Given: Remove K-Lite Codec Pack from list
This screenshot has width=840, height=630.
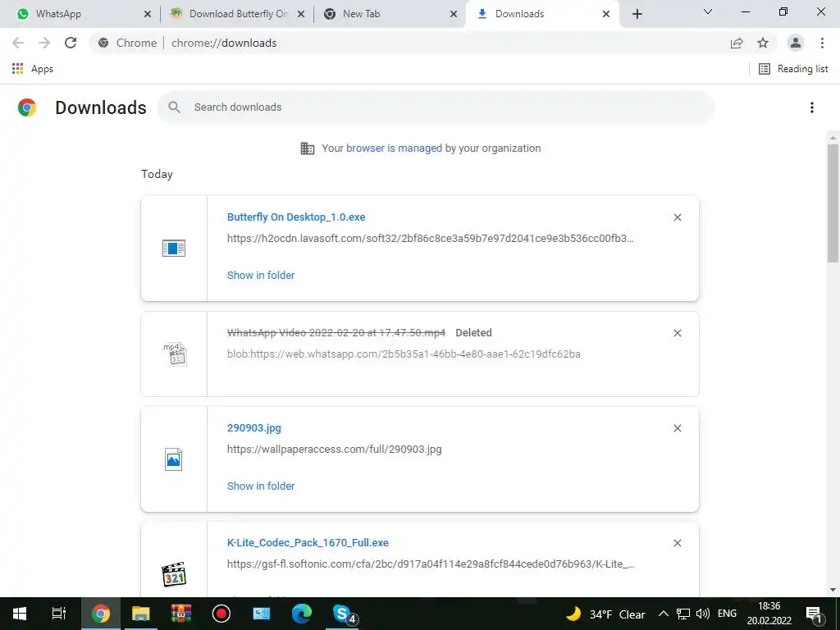Looking at the screenshot, I should pyautogui.click(x=678, y=543).
